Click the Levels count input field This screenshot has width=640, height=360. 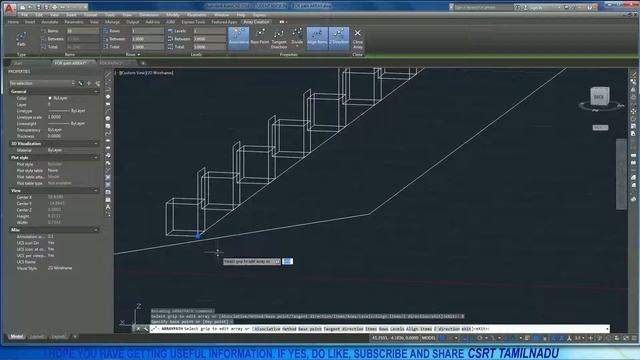[x=209, y=31]
